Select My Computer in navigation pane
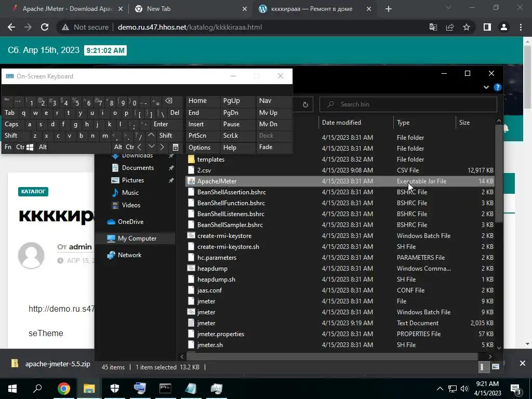The height and width of the screenshot is (399, 532). coord(137,238)
